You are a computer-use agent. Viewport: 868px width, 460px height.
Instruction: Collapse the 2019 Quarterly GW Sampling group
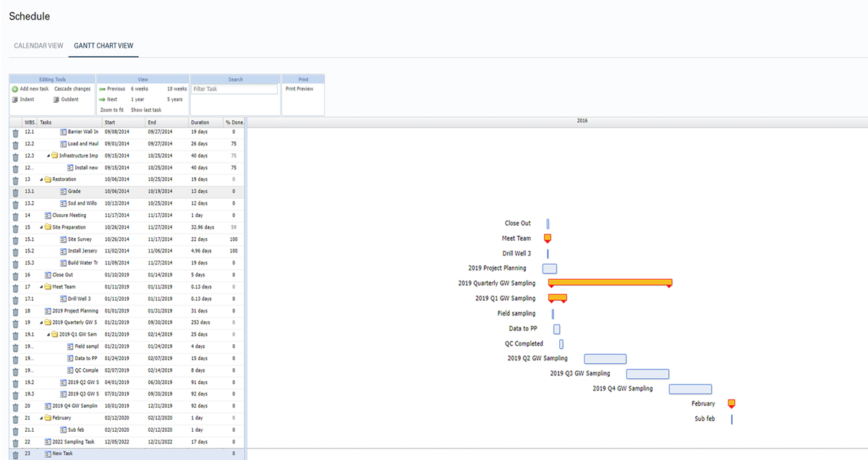pos(42,322)
